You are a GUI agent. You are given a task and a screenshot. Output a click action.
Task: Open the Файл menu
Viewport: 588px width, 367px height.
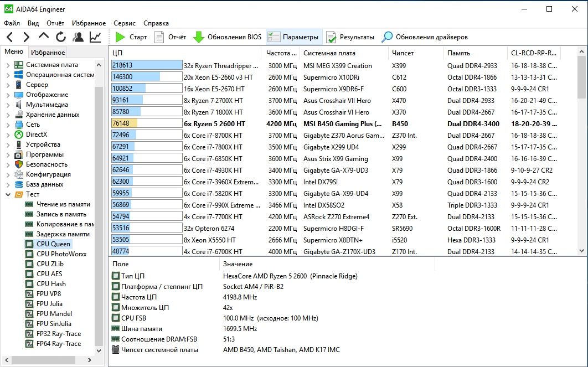tap(12, 23)
